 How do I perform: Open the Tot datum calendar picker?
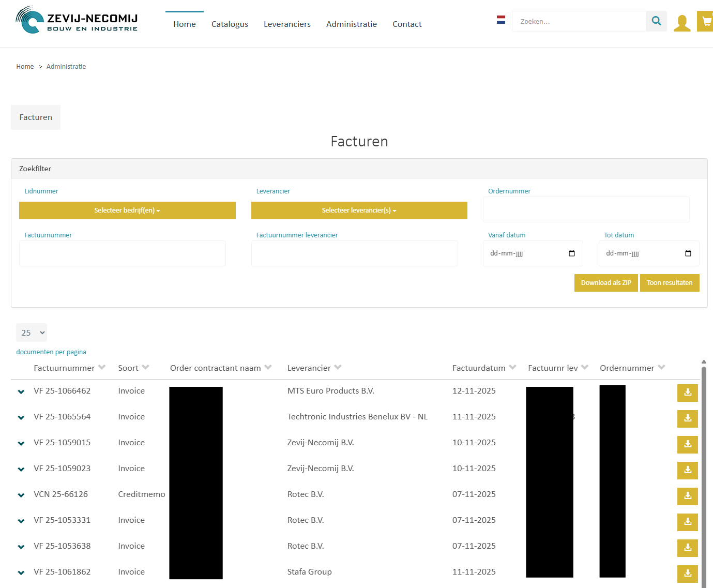[688, 253]
